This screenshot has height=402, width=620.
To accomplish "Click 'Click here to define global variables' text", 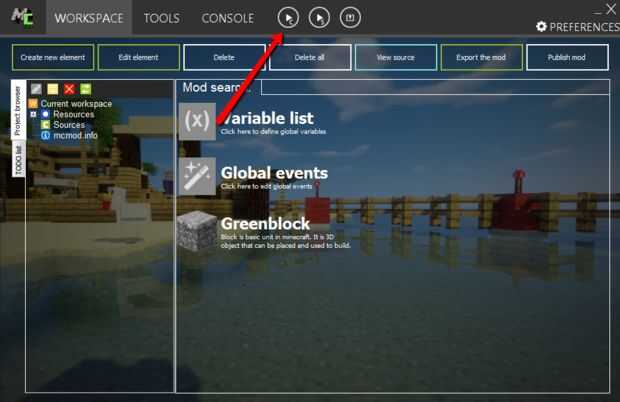I will [x=273, y=132].
